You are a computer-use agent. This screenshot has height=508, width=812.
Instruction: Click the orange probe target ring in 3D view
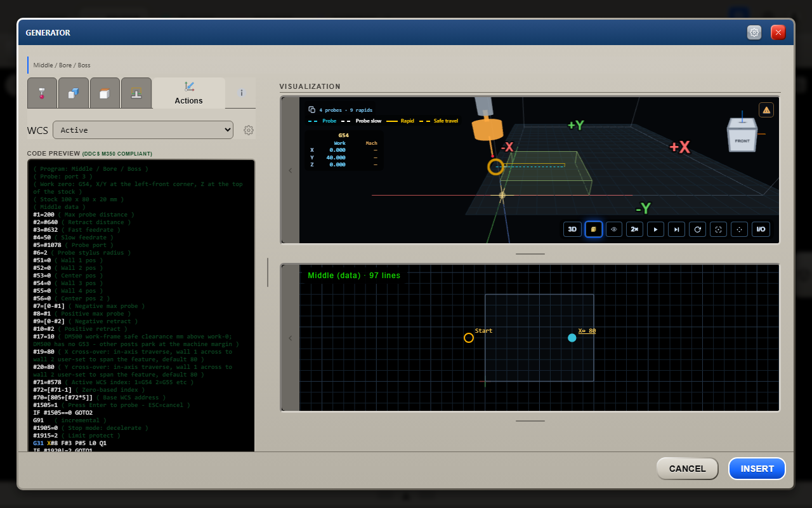495,167
